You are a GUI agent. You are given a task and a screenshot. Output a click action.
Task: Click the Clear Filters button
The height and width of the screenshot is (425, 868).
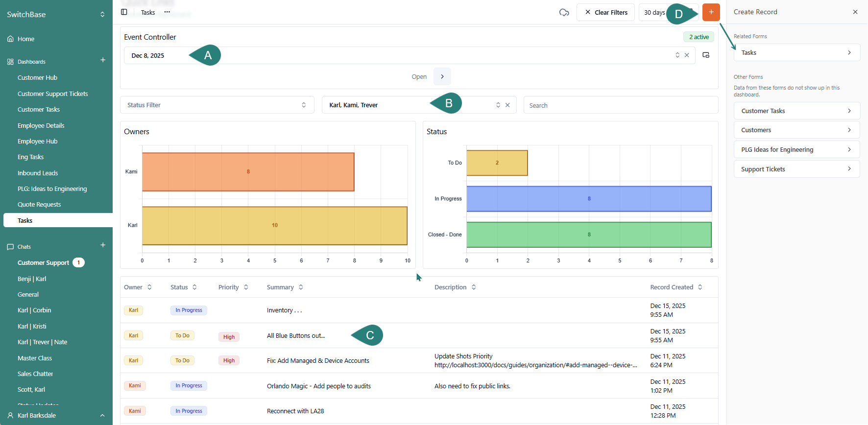[605, 12]
